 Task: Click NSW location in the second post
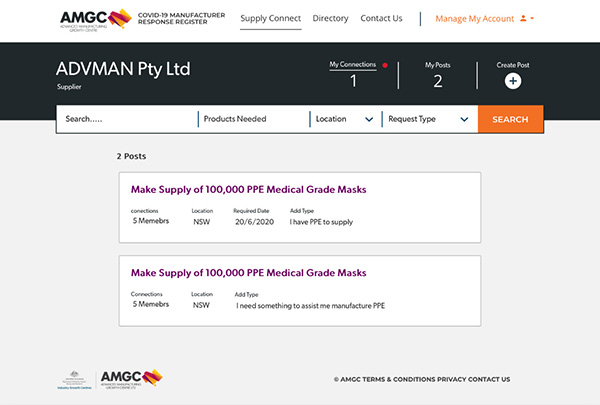pos(201,305)
